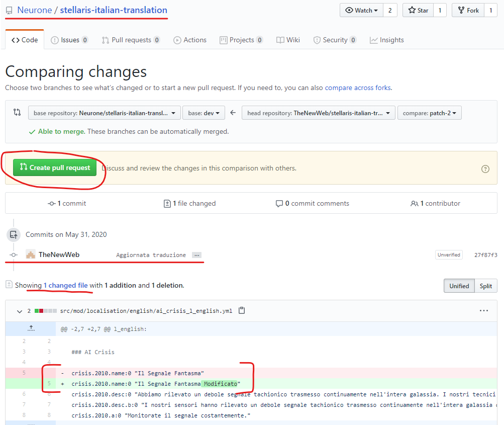Open the Watch dropdown button
The image size is (504, 425).
361,10
